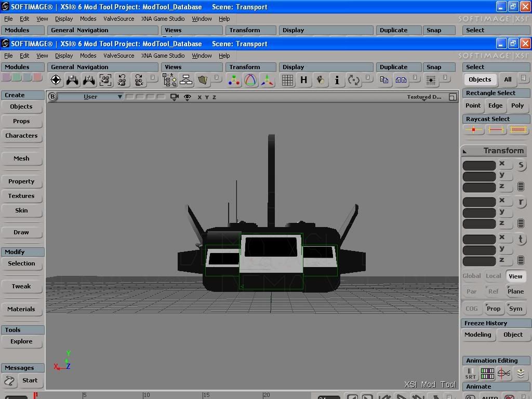This screenshot has width=532, height=399.
Task: Click the hand icon in Display
Action: tap(320, 80)
